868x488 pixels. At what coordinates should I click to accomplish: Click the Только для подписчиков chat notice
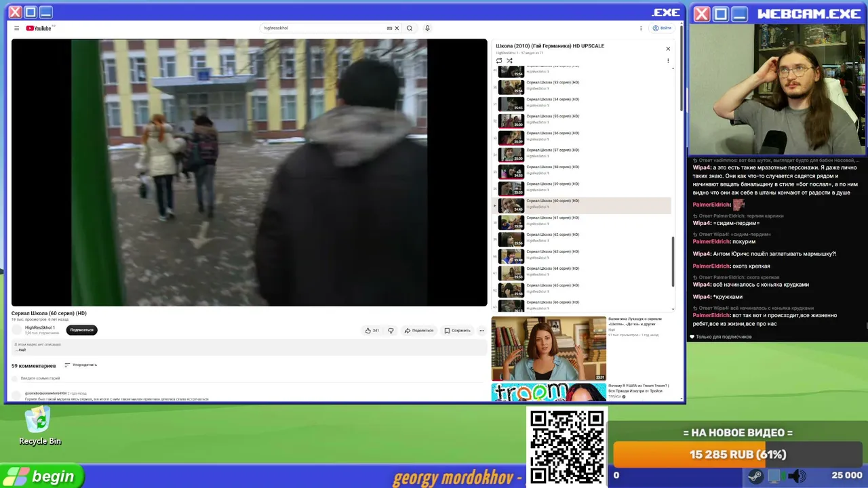(721, 337)
